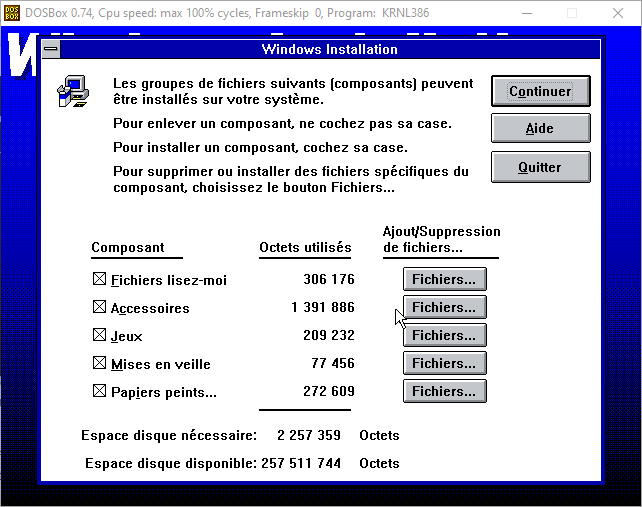
Task: Click the Octets utilisés column header
Action: (x=305, y=247)
